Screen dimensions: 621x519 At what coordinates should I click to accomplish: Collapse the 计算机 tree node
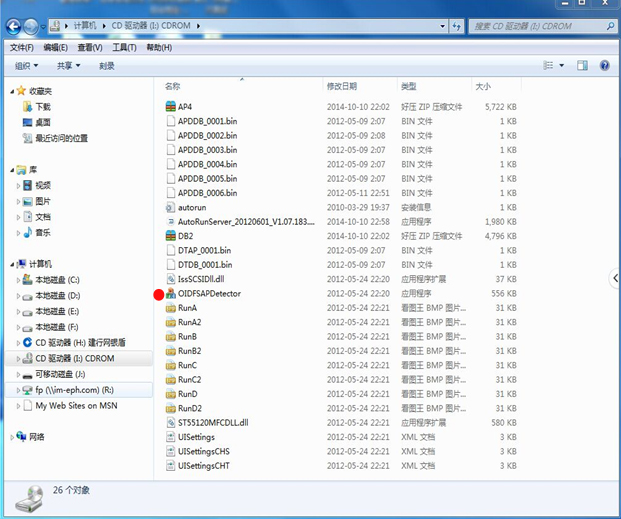[11, 264]
